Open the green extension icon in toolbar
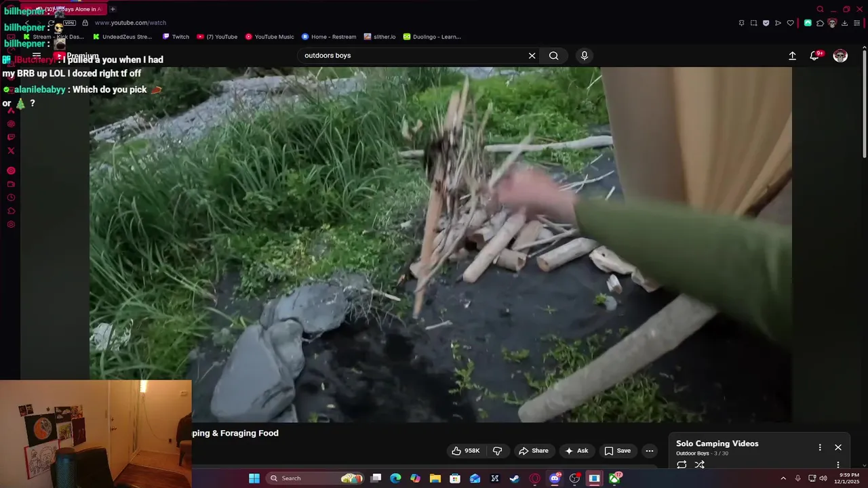The height and width of the screenshot is (488, 868). tap(808, 23)
